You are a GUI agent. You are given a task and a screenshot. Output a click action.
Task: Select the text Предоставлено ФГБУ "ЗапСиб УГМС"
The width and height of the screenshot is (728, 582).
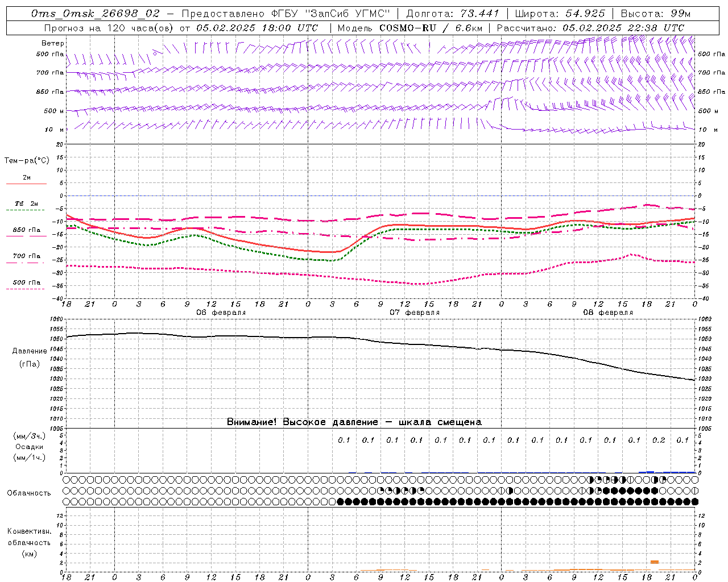(x=286, y=14)
